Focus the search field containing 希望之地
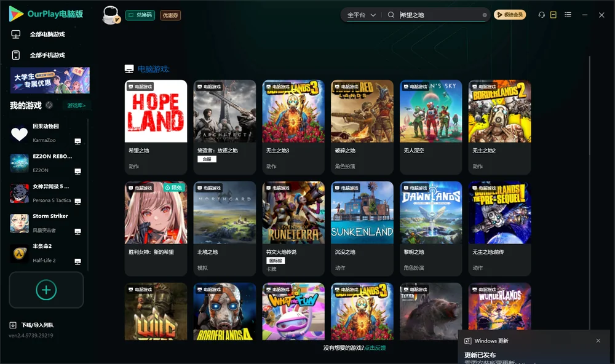Viewport: 615px width, 364px height. [x=439, y=15]
